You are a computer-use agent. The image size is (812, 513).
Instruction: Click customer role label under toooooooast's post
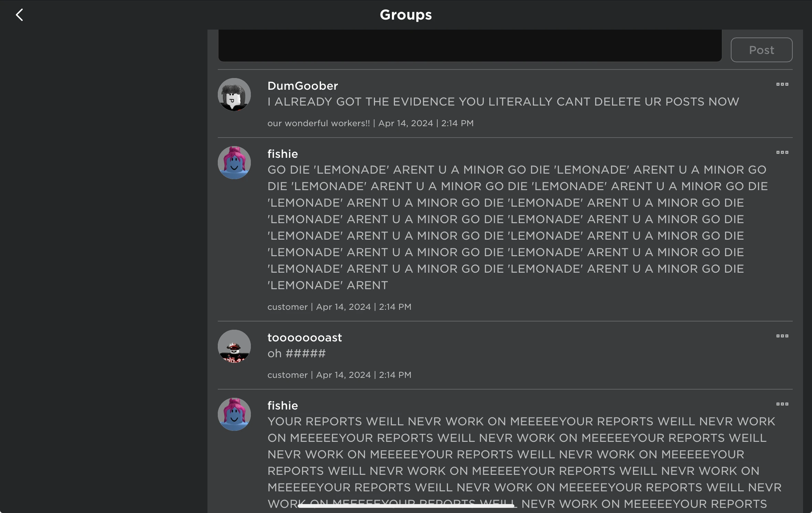click(287, 375)
